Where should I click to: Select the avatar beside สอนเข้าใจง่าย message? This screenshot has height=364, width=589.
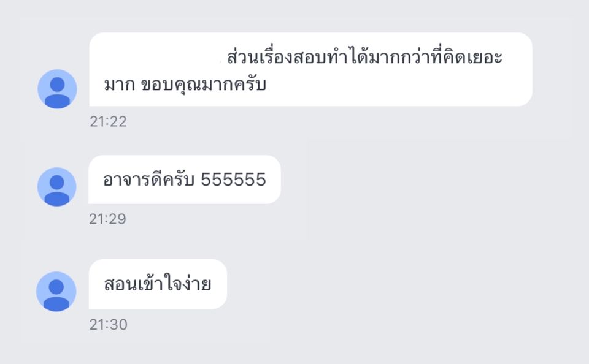56,292
